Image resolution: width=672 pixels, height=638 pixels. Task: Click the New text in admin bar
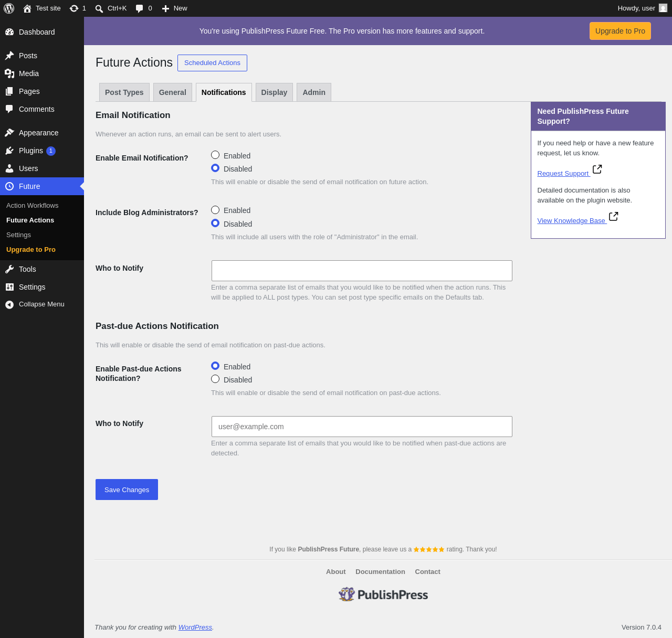(181, 8)
